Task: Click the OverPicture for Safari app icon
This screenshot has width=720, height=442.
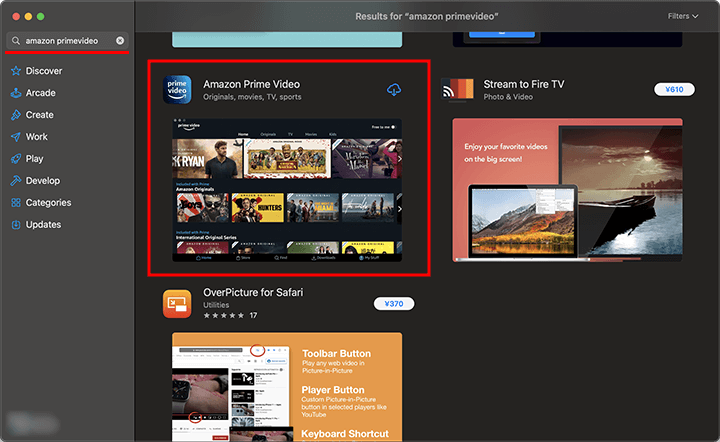Action: 177,303
